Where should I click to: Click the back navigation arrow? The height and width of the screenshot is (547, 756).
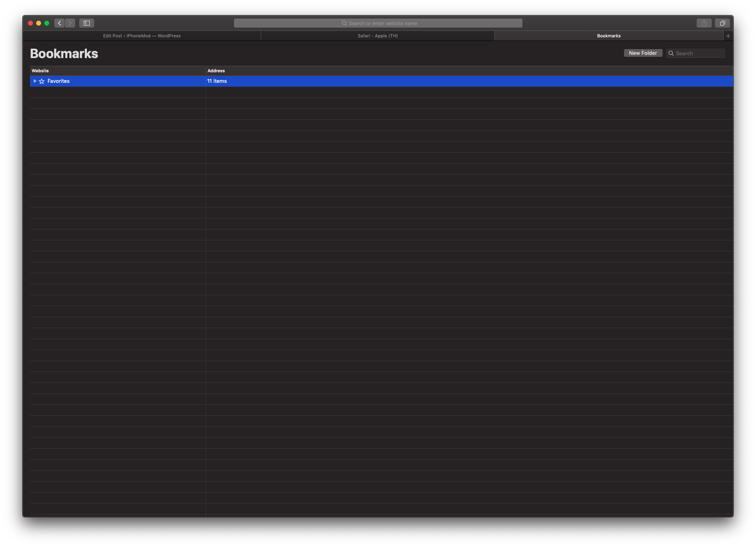[x=59, y=23]
